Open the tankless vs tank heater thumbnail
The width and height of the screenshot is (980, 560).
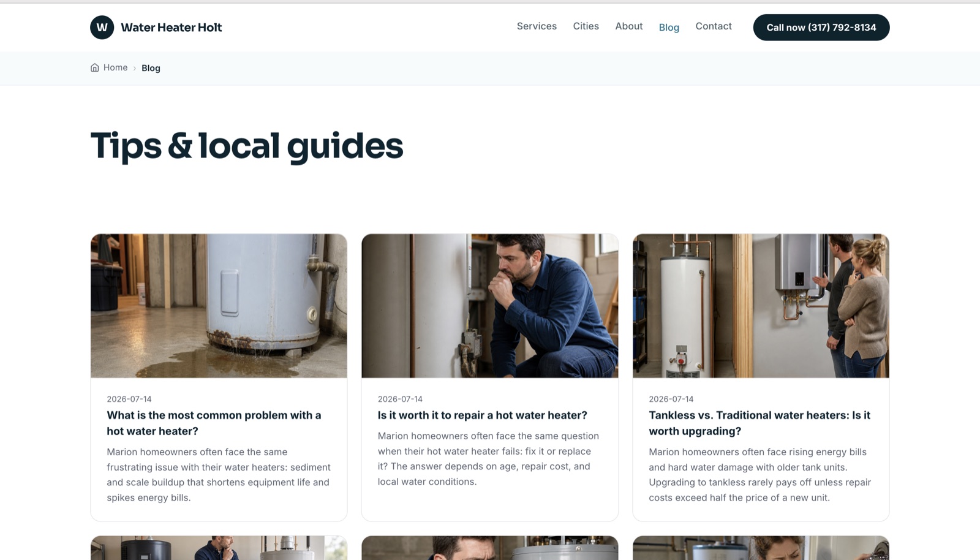(761, 306)
